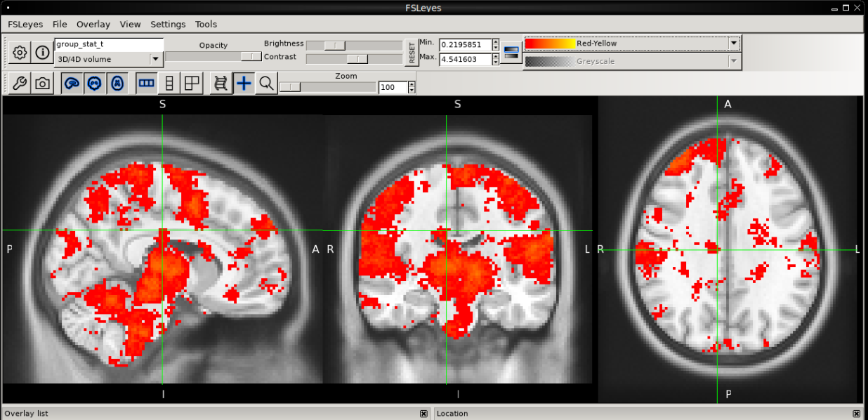
Task: Open the Overlay menu
Action: (93, 24)
